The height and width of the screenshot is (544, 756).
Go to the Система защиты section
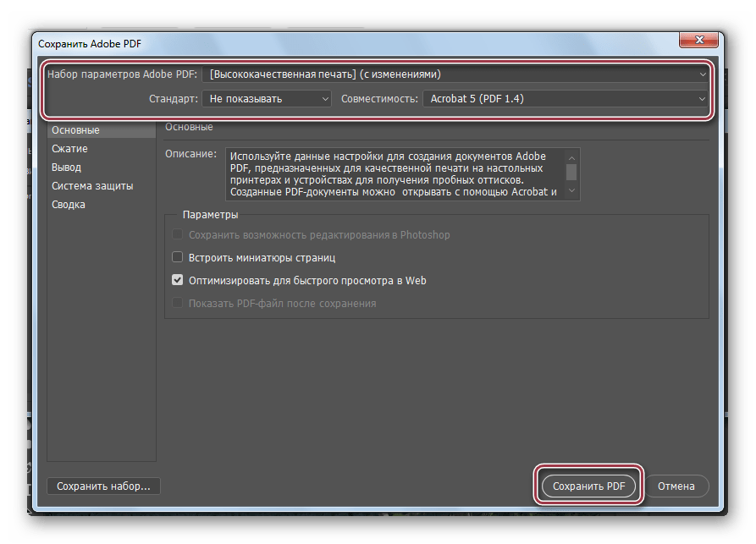[x=92, y=186]
